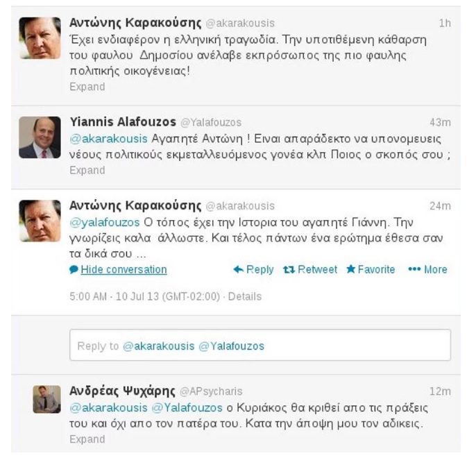Expand Ανδρέας Ψυχάρης's tweet
The height and width of the screenshot is (458, 476).
tap(87, 439)
